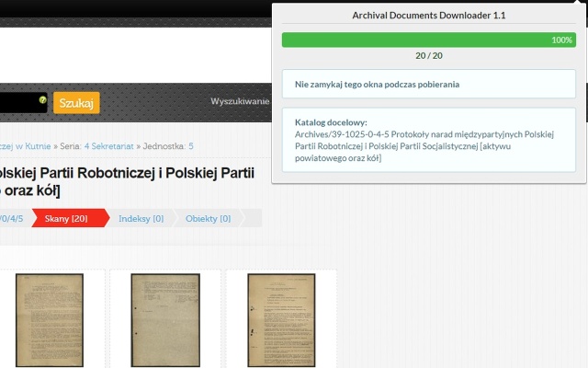Click the black search input field
This screenshot has height=368, width=588.
click(x=23, y=102)
